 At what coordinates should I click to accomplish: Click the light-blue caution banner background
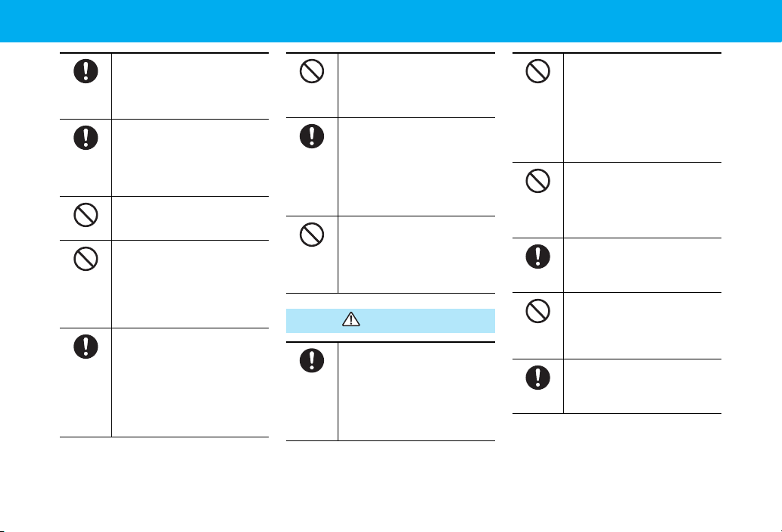(x=391, y=321)
